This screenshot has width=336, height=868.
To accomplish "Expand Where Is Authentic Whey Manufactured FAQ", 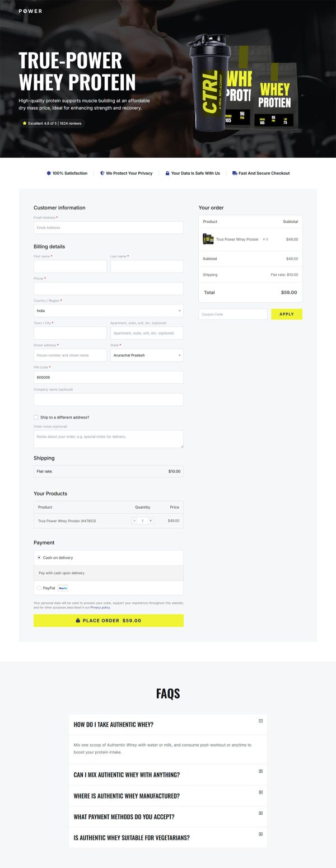I will point(260,792).
